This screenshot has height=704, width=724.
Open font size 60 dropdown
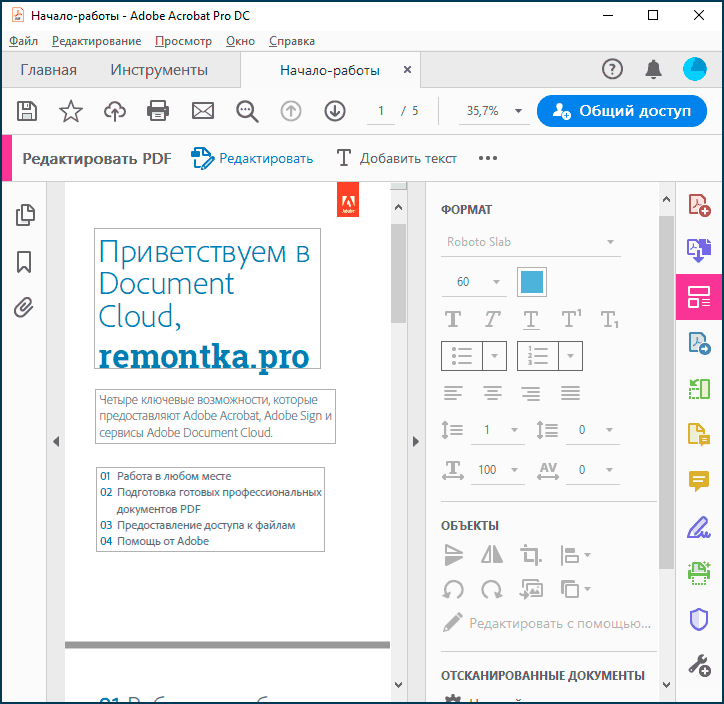click(x=474, y=282)
